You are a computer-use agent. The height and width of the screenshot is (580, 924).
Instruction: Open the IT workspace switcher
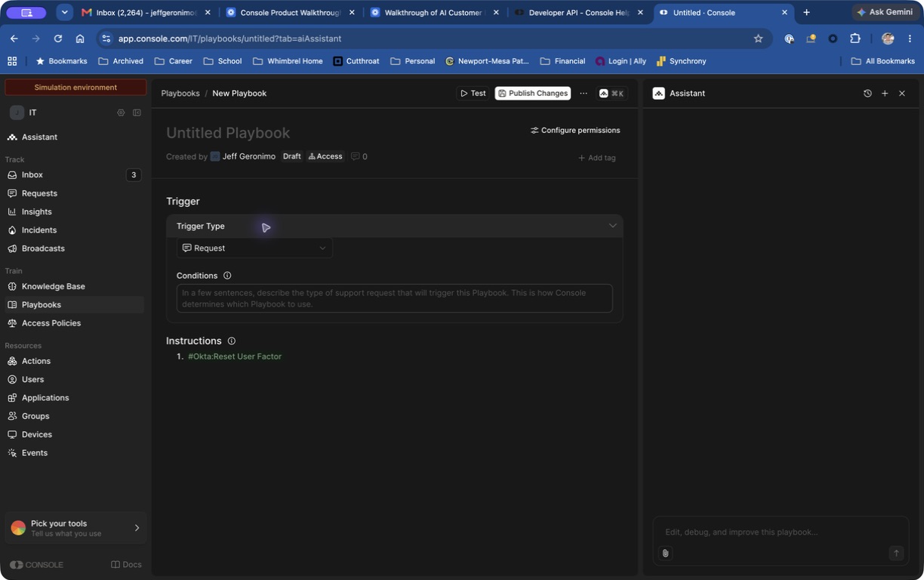[24, 113]
